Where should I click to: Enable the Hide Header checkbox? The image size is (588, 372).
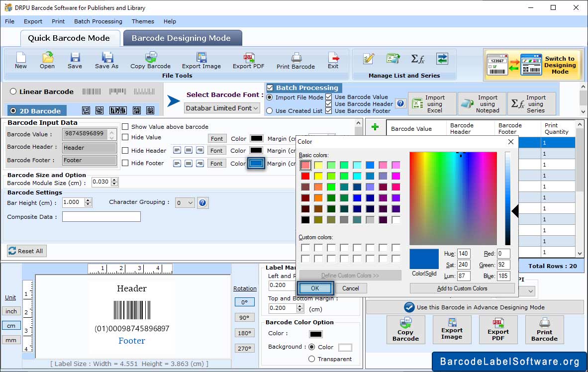(x=125, y=150)
